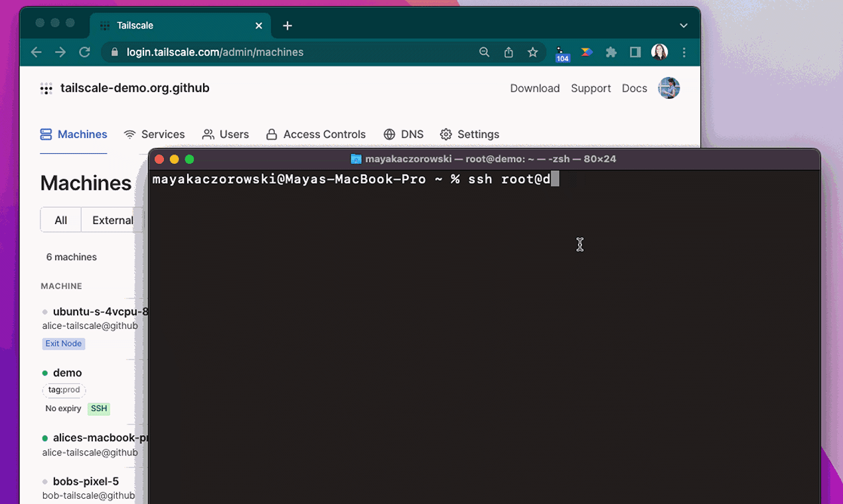Click the MACHINE column header

61,286
